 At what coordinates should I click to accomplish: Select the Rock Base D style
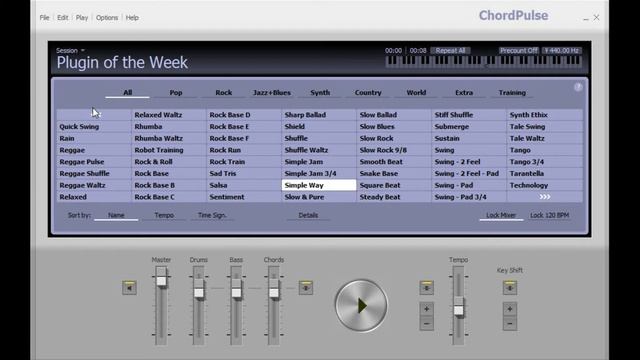click(244, 115)
